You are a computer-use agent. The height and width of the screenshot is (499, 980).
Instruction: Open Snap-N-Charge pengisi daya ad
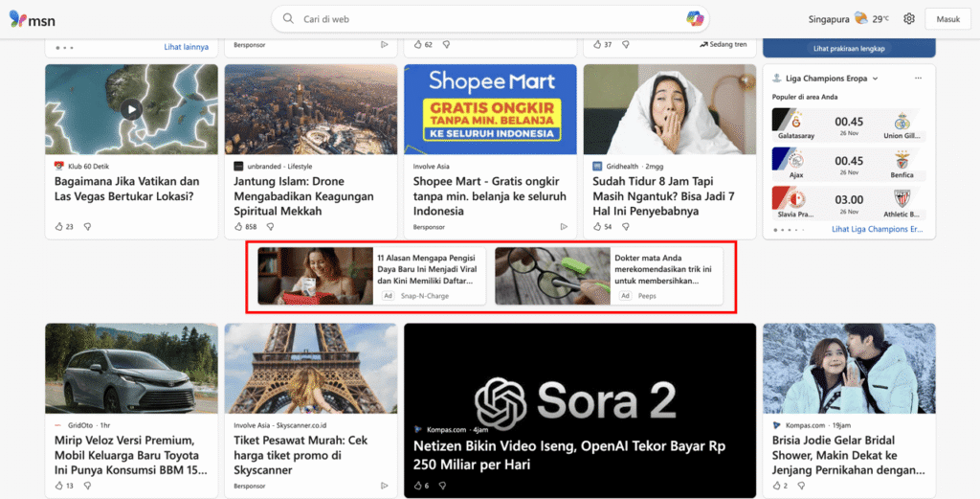pyautogui.click(x=372, y=276)
